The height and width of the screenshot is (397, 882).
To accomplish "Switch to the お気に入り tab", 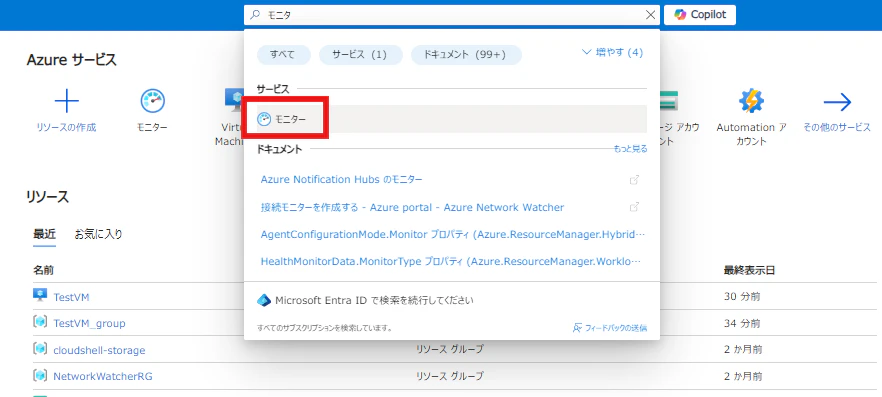I will 98,234.
